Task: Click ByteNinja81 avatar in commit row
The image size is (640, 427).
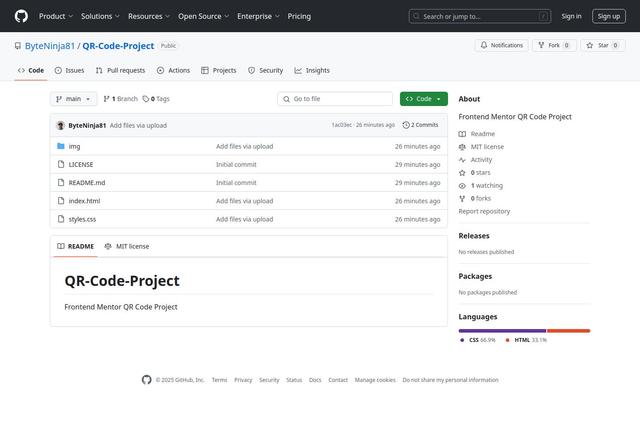Action: 61,125
